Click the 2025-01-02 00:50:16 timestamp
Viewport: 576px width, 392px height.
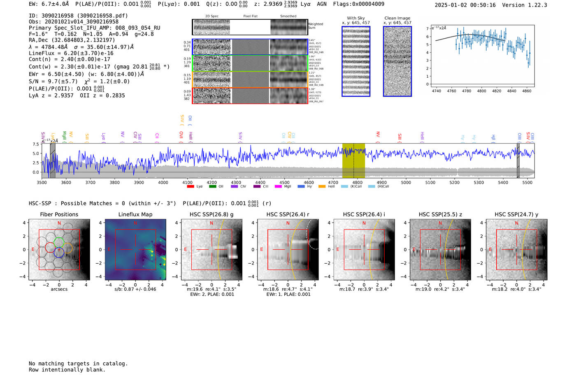pos(465,5)
